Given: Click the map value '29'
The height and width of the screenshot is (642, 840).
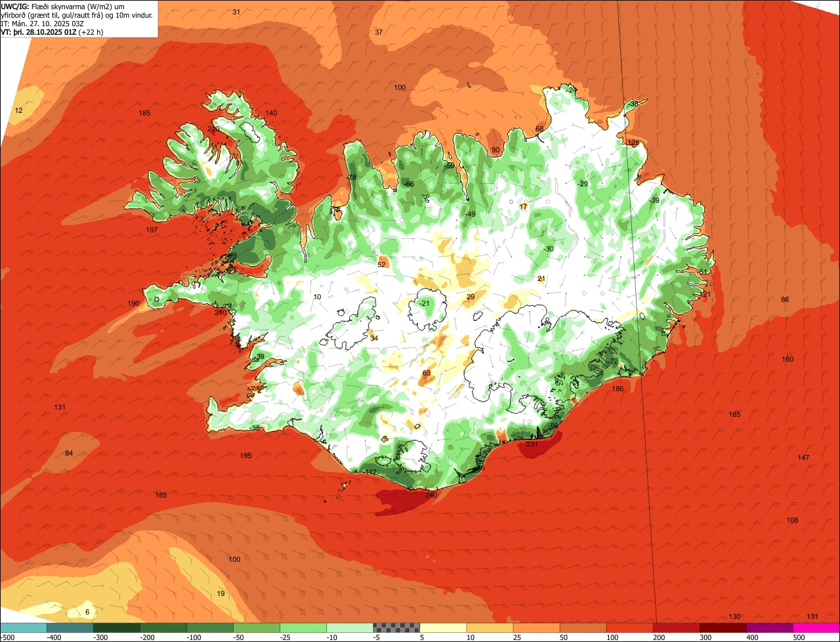Looking at the screenshot, I should pos(471,297).
